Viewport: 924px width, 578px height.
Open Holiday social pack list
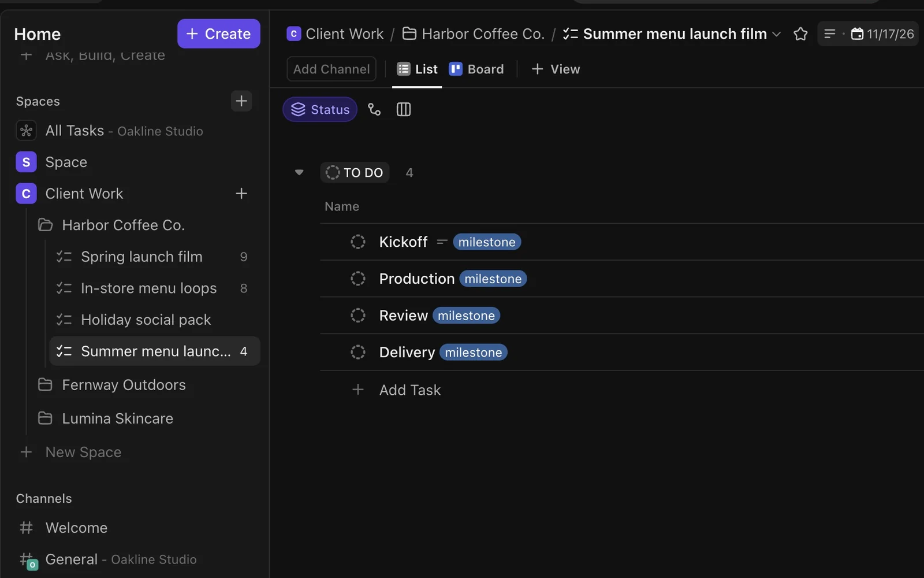tap(146, 320)
